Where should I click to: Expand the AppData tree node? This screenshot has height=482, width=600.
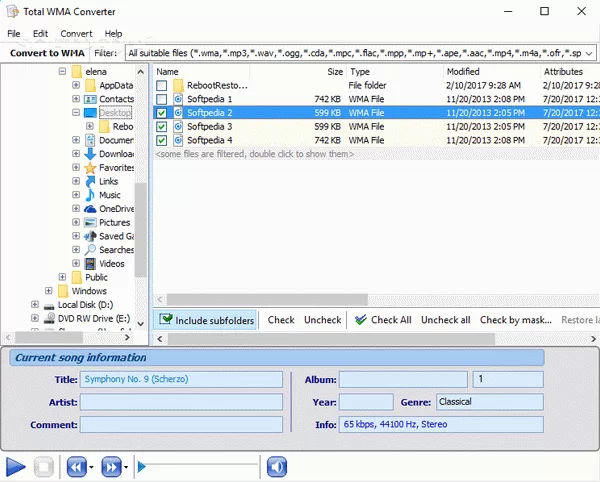pyautogui.click(x=76, y=86)
